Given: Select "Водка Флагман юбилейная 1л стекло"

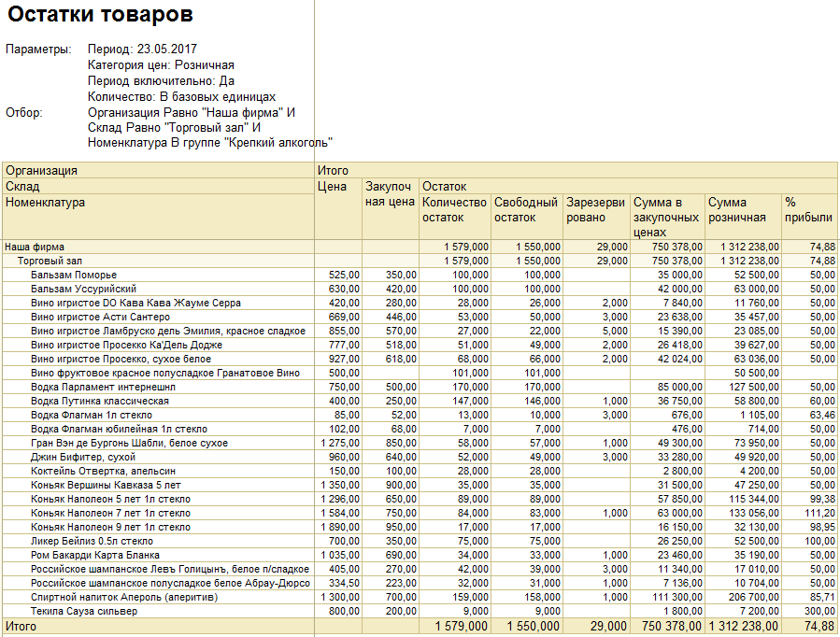Looking at the screenshot, I should tap(119, 429).
